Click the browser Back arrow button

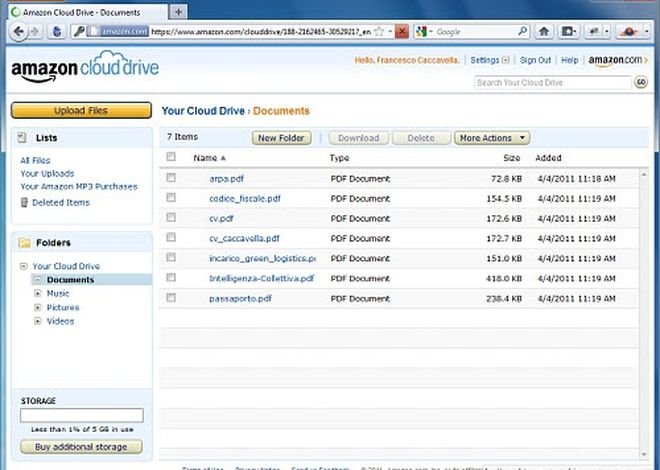point(18,32)
